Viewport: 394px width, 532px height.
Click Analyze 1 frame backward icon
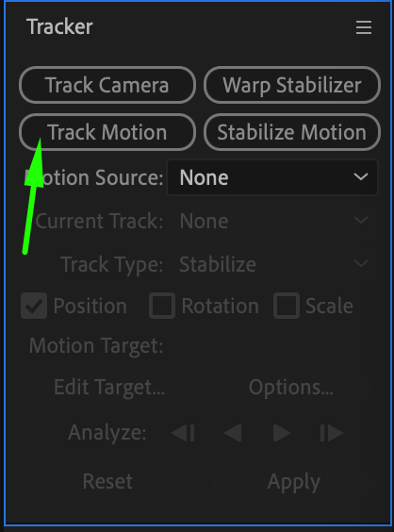coord(183,433)
